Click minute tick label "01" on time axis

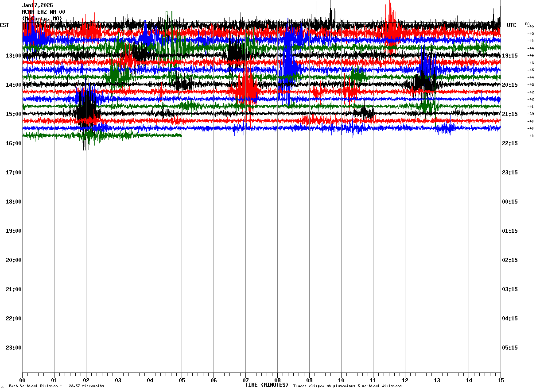pos(54,380)
